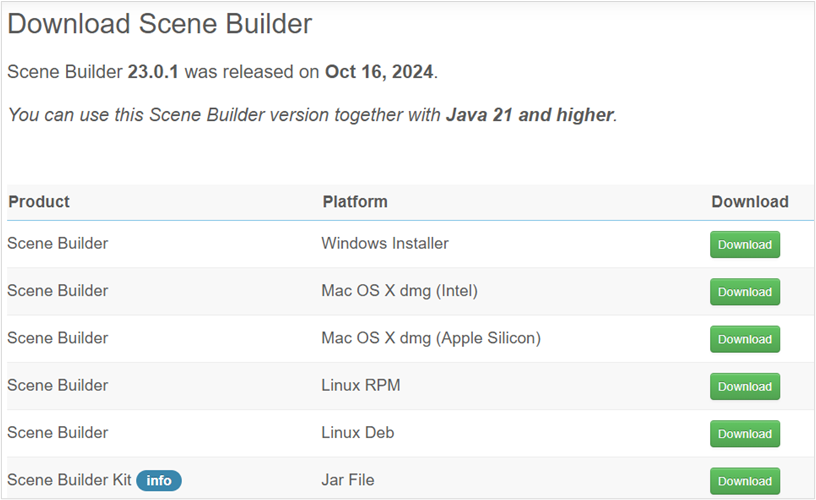Select the 'Mac OS X dmg (Intel)' text
Image resolution: width=816 pixels, height=500 pixels.
[x=399, y=291]
